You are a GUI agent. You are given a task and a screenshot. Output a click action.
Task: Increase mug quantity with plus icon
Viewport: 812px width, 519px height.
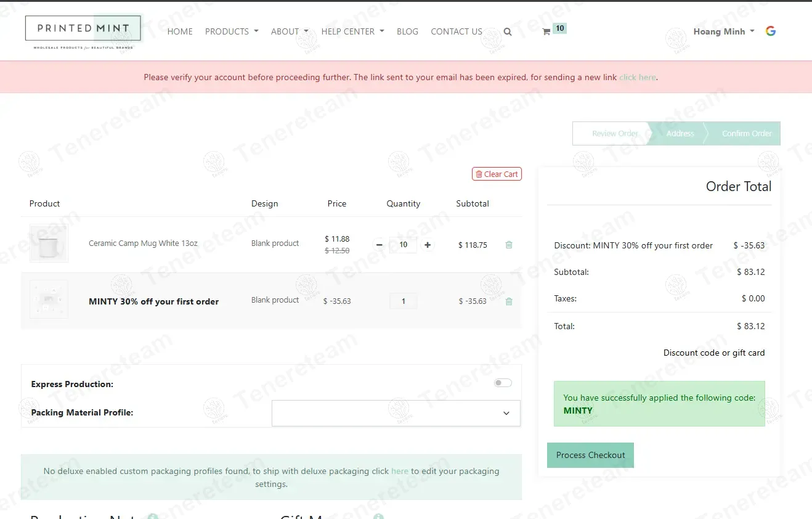pyautogui.click(x=428, y=245)
